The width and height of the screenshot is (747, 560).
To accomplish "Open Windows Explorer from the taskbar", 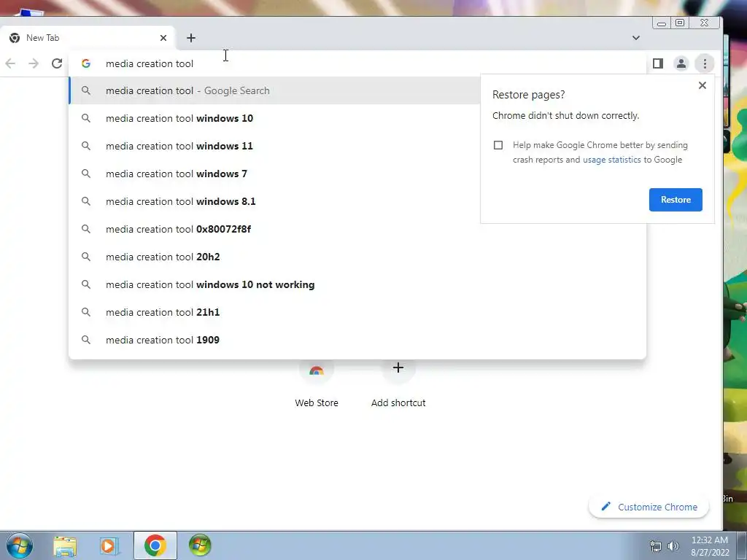I will coord(65,545).
